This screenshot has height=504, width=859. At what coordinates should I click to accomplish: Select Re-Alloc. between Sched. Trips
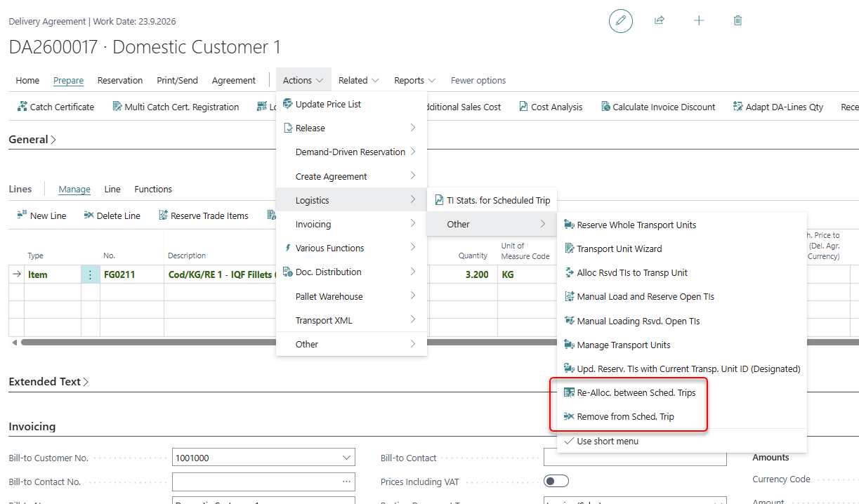(x=682, y=392)
